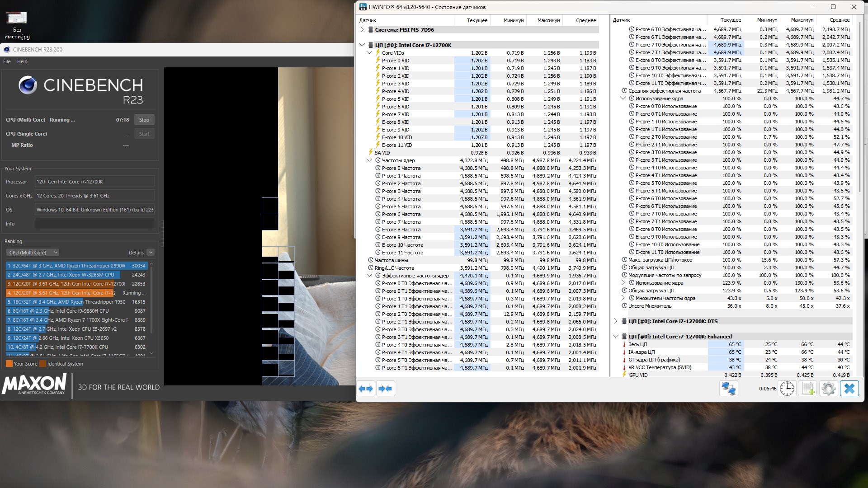Stop the running multi core test
The width and height of the screenshot is (868, 488).
click(x=144, y=120)
